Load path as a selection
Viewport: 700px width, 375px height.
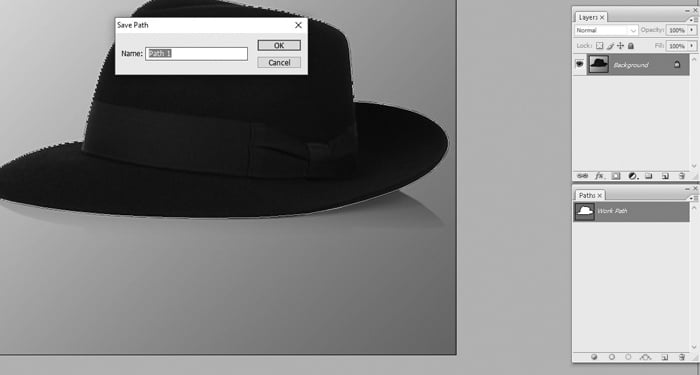tap(628, 357)
